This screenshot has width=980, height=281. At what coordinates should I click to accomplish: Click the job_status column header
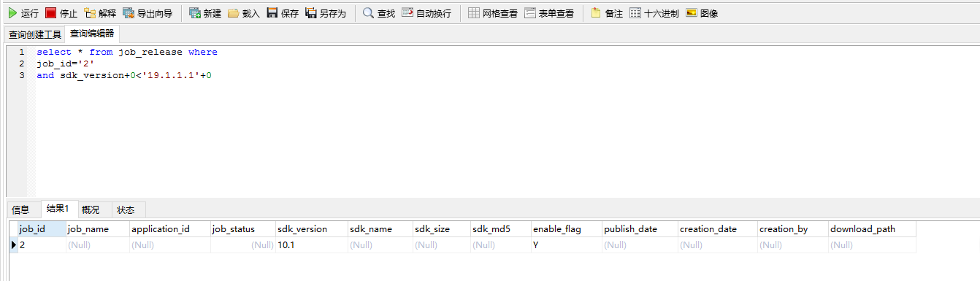point(243,229)
